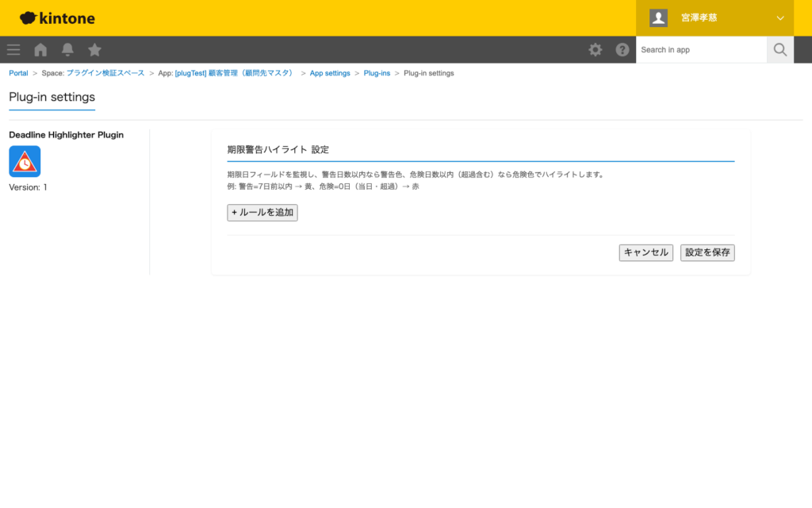Click the Deadline Highlighter Plugin icon
The height and width of the screenshot is (508, 812).
click(26, 161)
